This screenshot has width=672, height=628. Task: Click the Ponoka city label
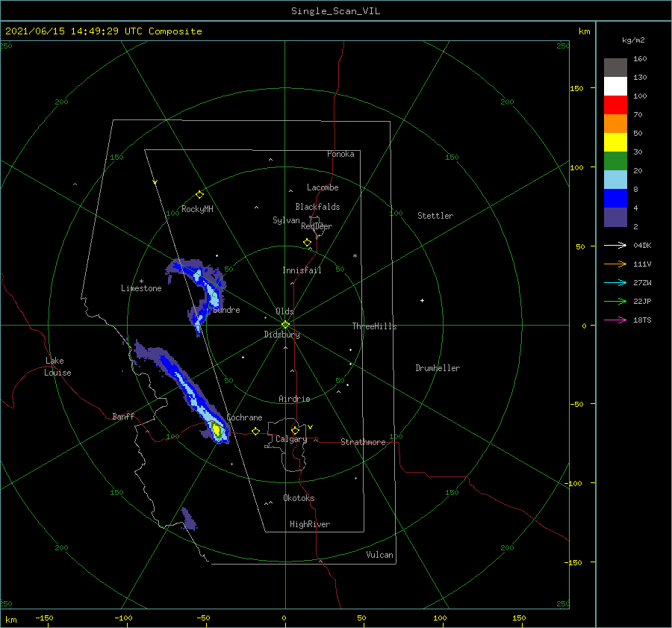point(340,154)
